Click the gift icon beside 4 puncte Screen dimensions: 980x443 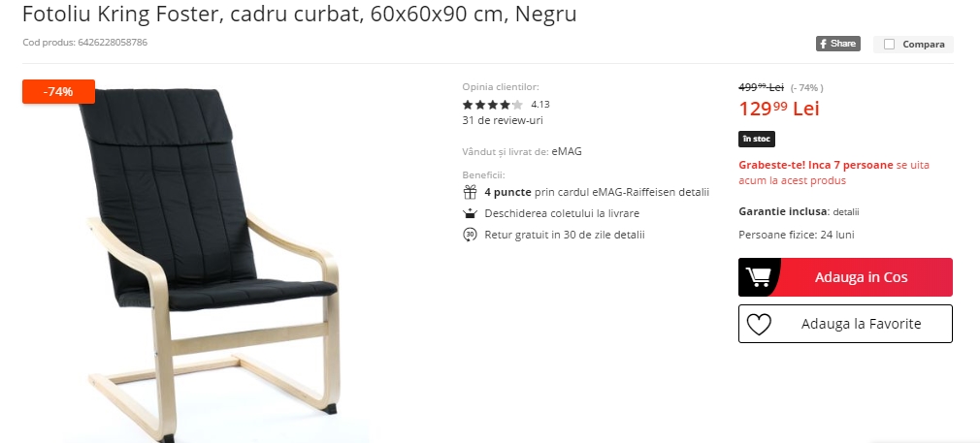tap(470, 193)
